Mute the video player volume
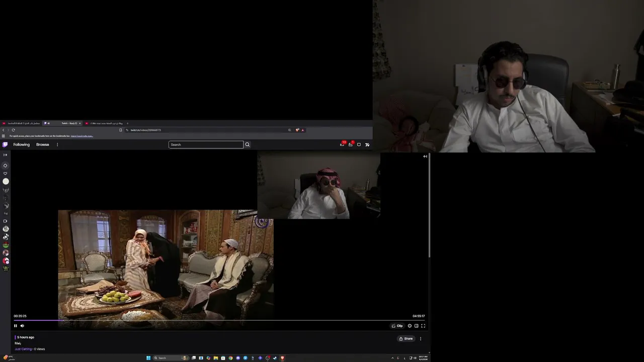The image size is (644, 362). tap(22, 326)
